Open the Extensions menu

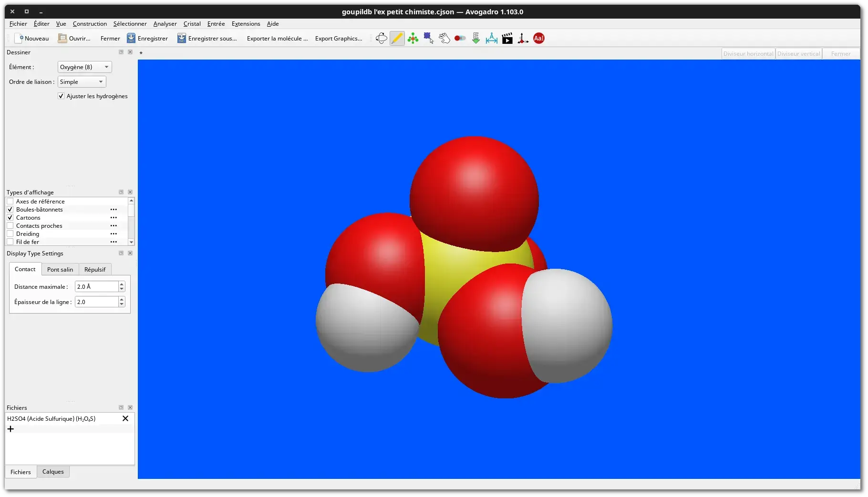pyautogui.click(x=245, y=23)
